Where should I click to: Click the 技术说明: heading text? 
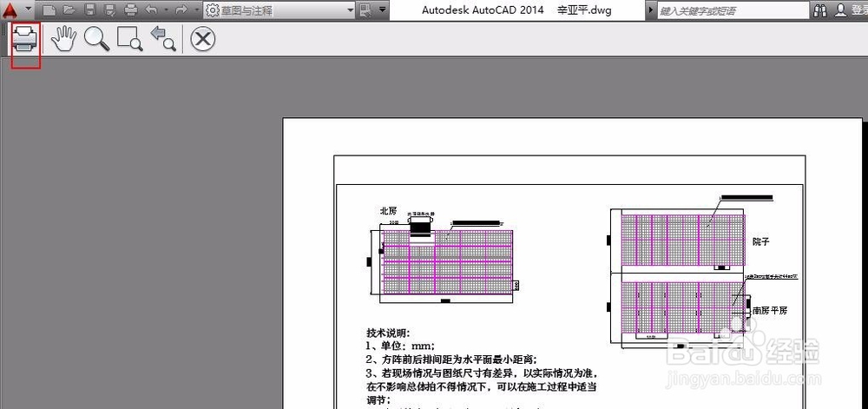pos(387,333)
